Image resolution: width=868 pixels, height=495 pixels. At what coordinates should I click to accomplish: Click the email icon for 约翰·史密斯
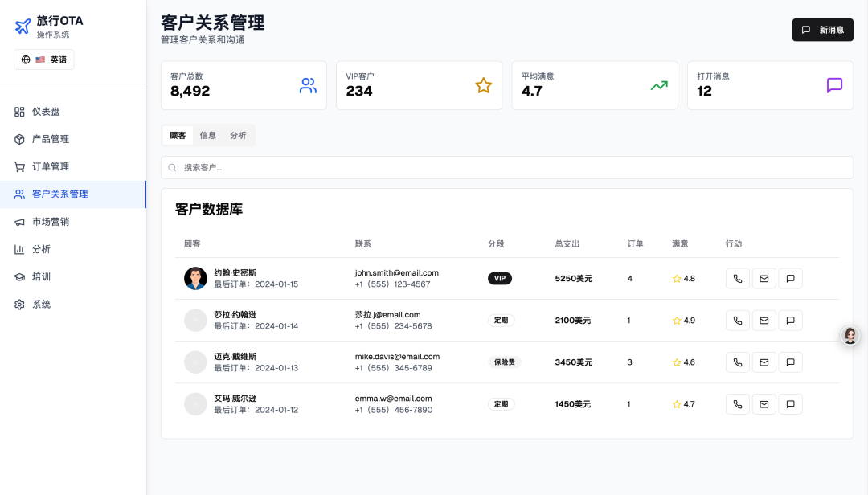pos(764,279)
